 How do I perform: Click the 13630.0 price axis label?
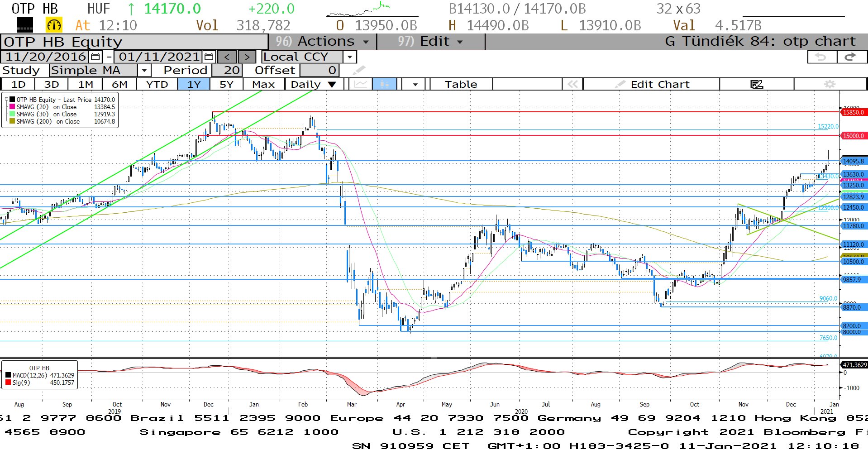click(854, 174)
